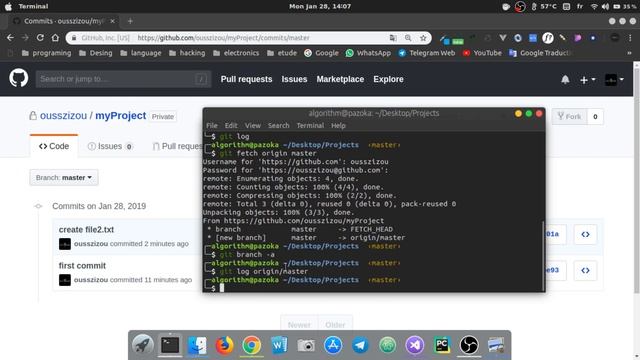Open the plus create-new dropdown on GitHub

(x=587, y=80)
